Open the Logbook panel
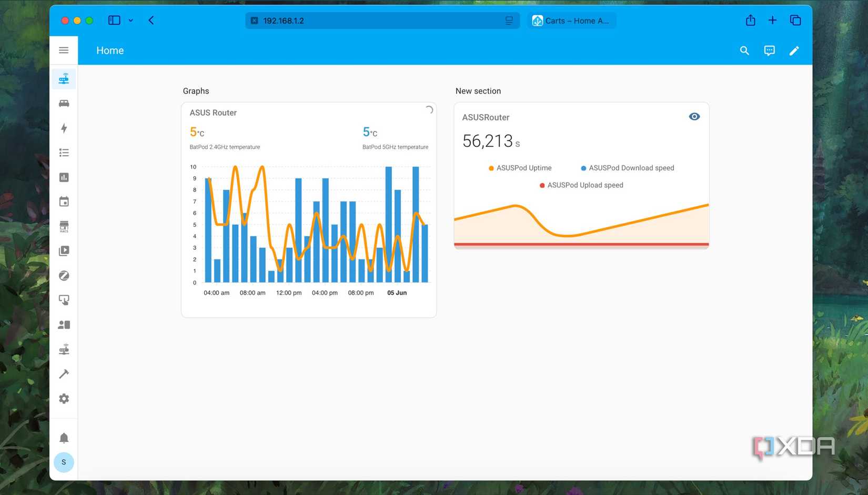 pos(64,152)
